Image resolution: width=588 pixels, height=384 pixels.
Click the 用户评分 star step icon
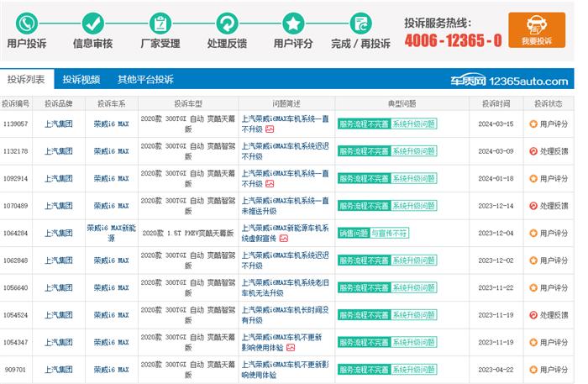[293, 24]
